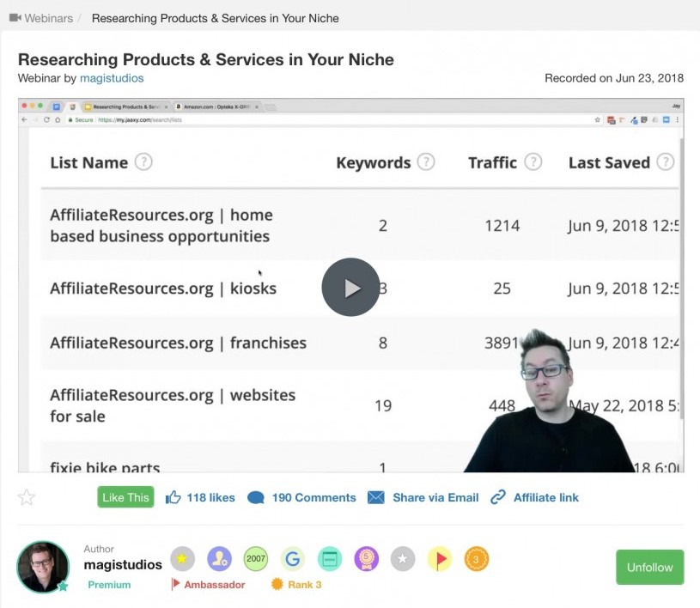
Task: Click Traffic help question icon
Action: [533, 161]
